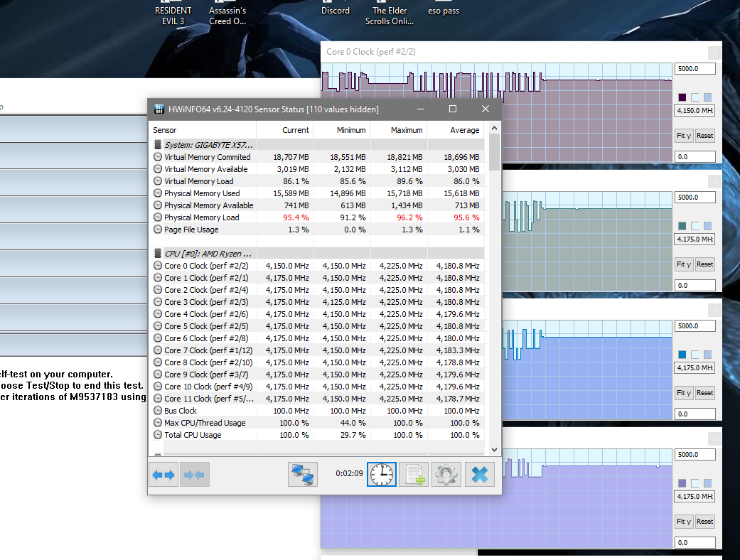
Task: Click the collapse columns inward-arrows icon
Action: pyautogui.click(x=195, y=474)
